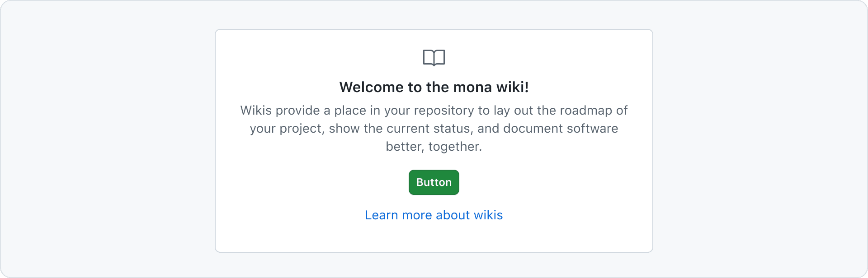Click the right page of the book icon
The image size is (868, 278).
click(x=439, y=57)
